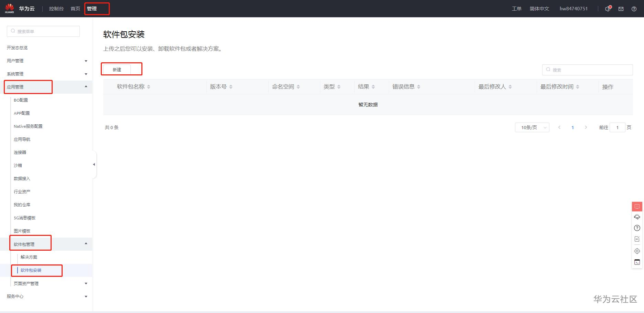Screen dimensions: 644x313
Task: Sort the table by 版本号
Action: coord(231,87)
